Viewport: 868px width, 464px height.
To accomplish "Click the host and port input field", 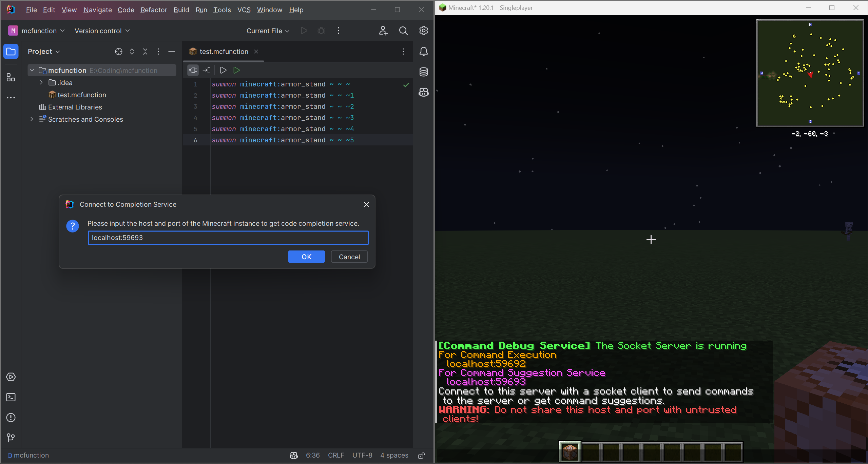I will click(x=228, y=238).
